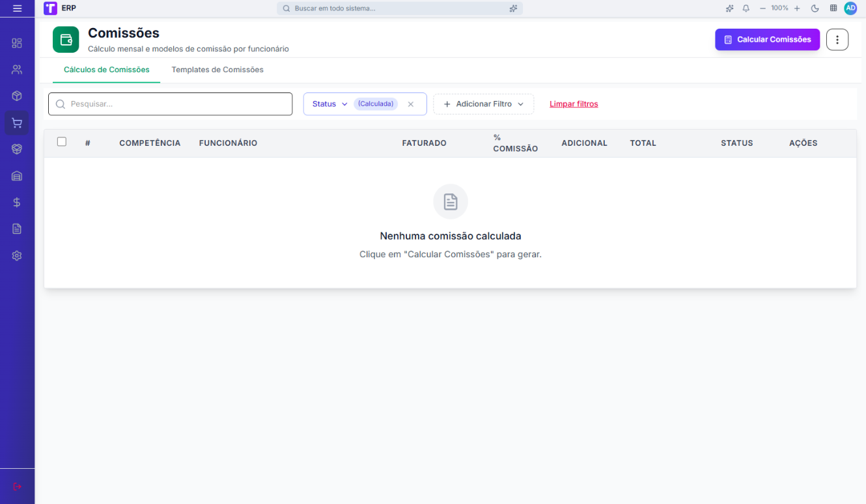Viewport: 866px width, 504px height.
Task: Click the Calcular Comissões button
Action: [x=767, y=40]
